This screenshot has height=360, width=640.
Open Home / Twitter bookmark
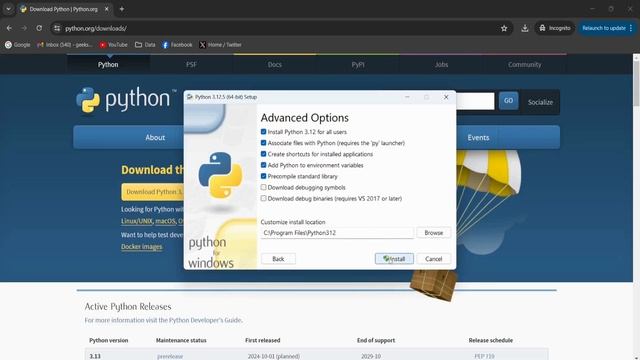(220, 45)
